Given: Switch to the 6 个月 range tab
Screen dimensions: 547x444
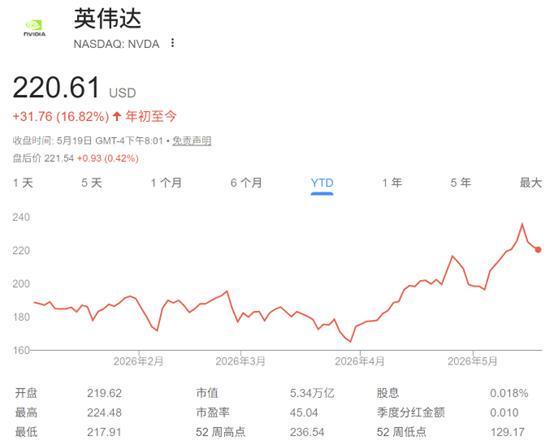Looking at the screenshot, I should pyautogui.click(x=246, y=183).
